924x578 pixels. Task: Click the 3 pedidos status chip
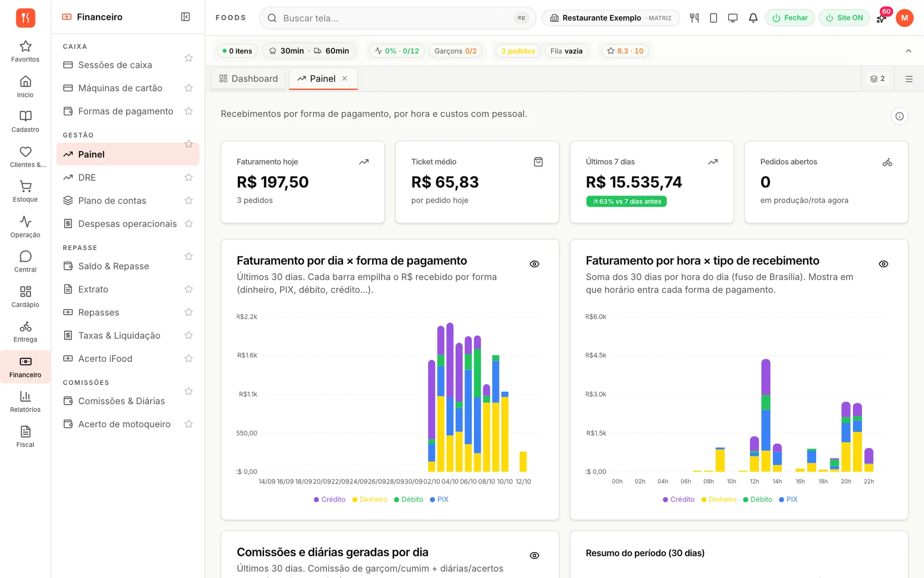click(518, 51)
